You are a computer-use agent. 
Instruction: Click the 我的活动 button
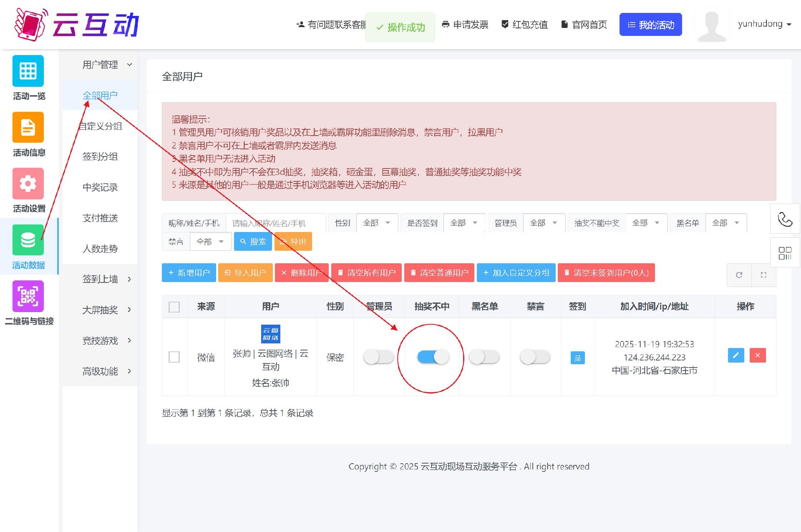tap(650, 25)
